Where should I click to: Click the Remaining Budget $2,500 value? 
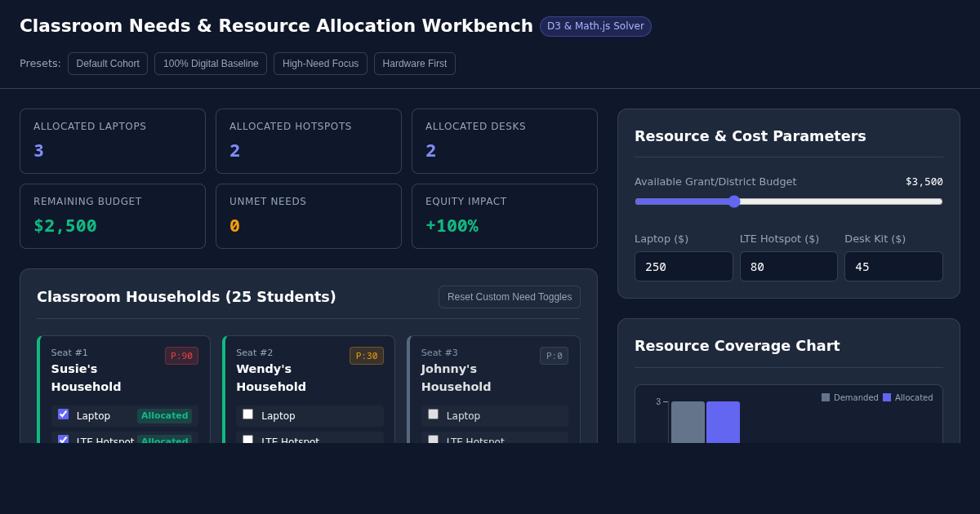[65, 226]
